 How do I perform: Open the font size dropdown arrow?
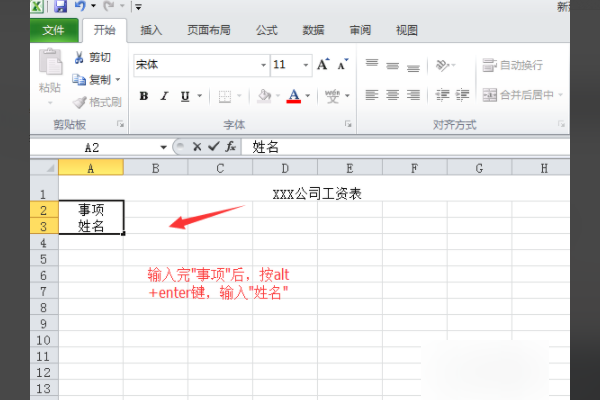306,65
